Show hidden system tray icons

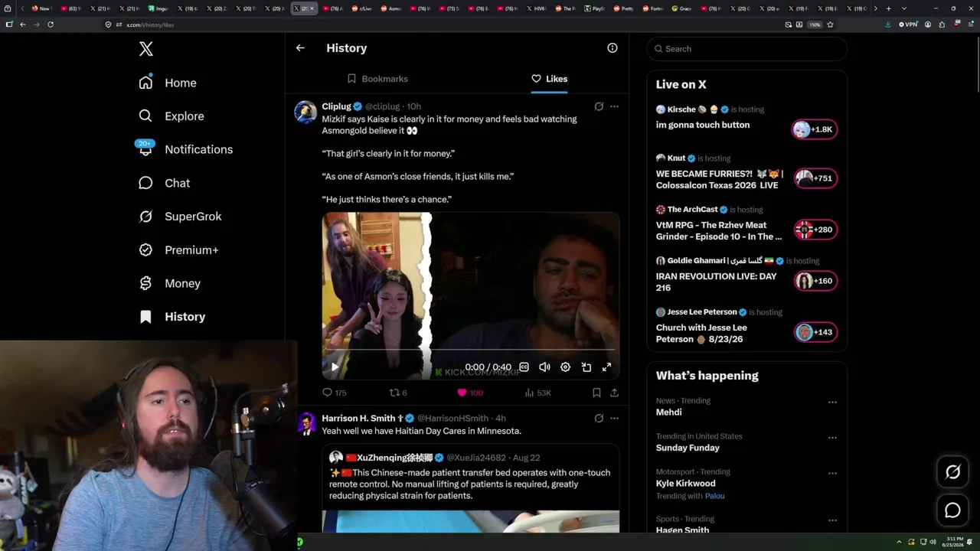pos(899,542)
